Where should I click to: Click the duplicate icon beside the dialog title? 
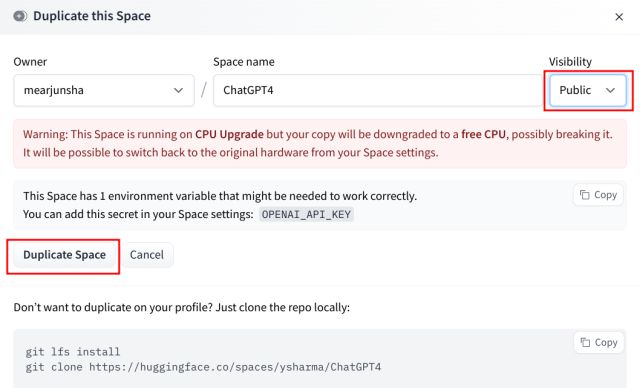(x=20, y=16)
